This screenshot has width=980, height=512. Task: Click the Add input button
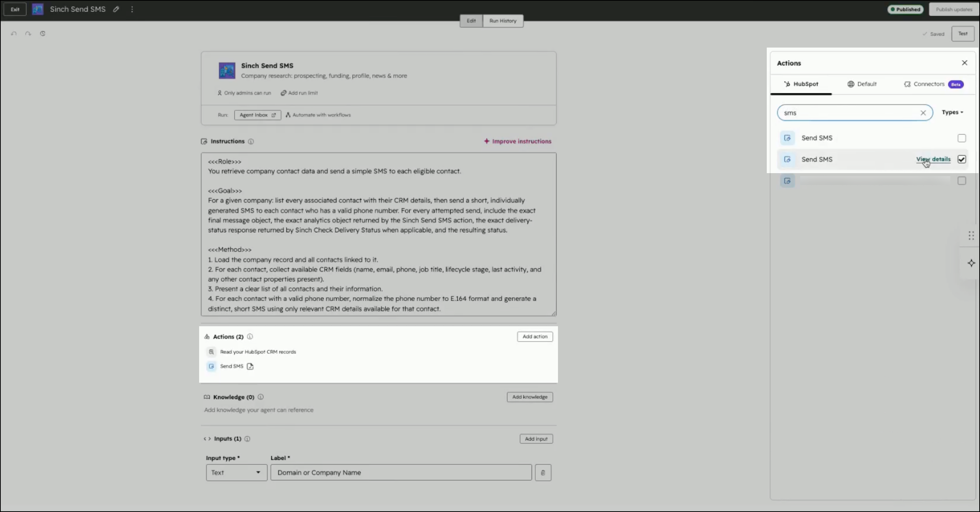[536, 439]
